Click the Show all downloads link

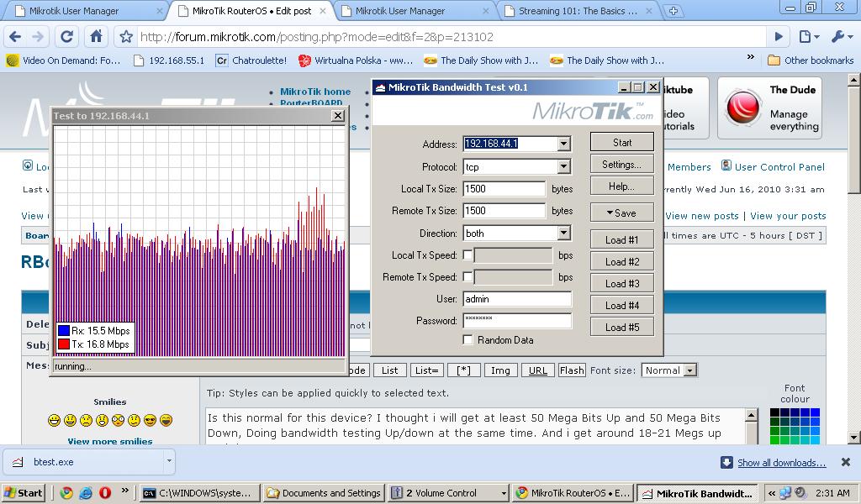(x=781, y=463)
